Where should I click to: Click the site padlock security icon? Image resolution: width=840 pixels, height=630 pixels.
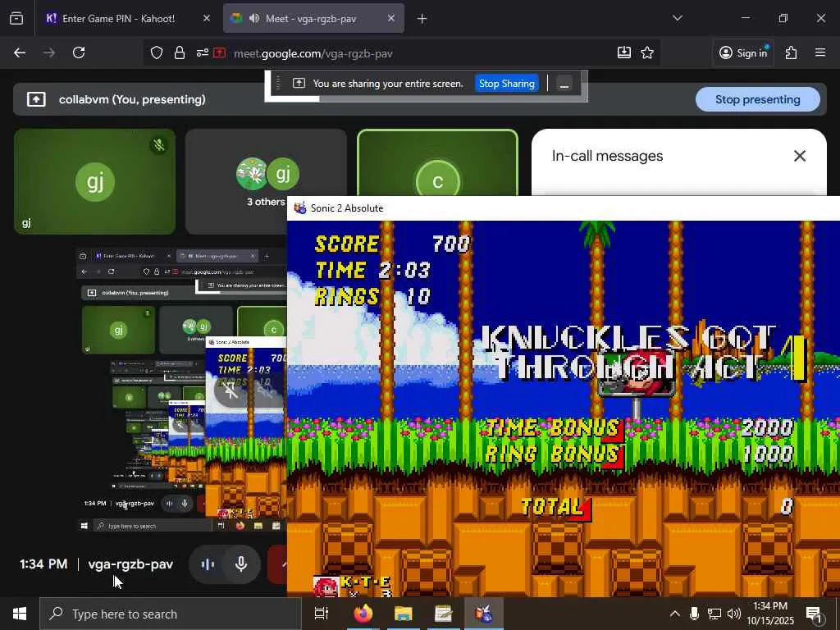pyautogui.click(x=180, y=52)
